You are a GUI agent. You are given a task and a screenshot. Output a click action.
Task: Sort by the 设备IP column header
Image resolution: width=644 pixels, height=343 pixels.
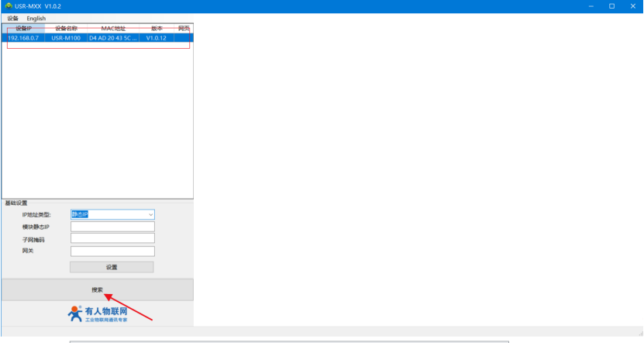[23, 28]
